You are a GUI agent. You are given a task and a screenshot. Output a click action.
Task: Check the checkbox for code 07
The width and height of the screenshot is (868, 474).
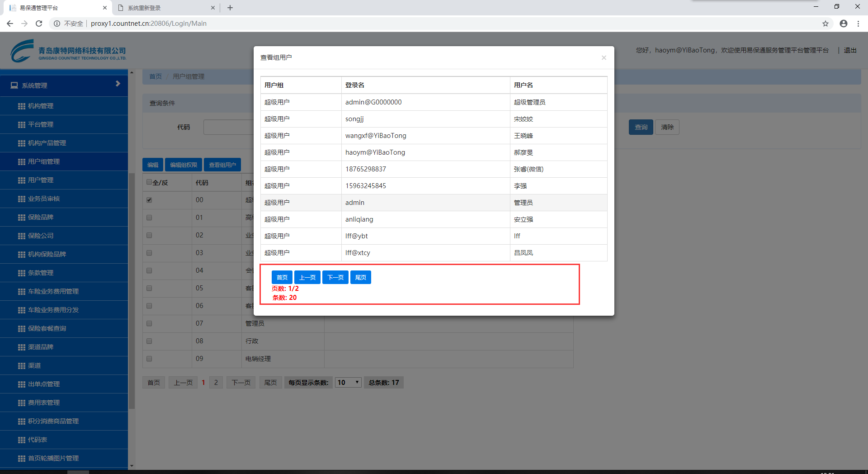149,323
